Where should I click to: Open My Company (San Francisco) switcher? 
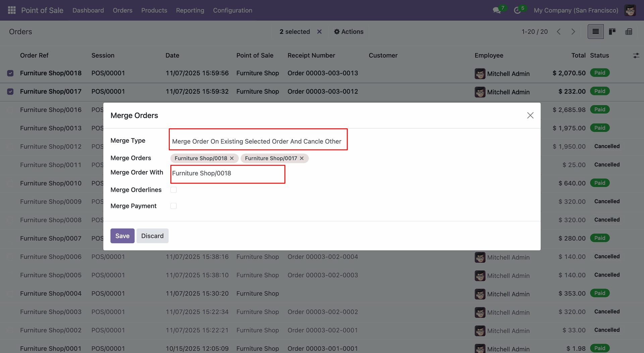point(576,10)
